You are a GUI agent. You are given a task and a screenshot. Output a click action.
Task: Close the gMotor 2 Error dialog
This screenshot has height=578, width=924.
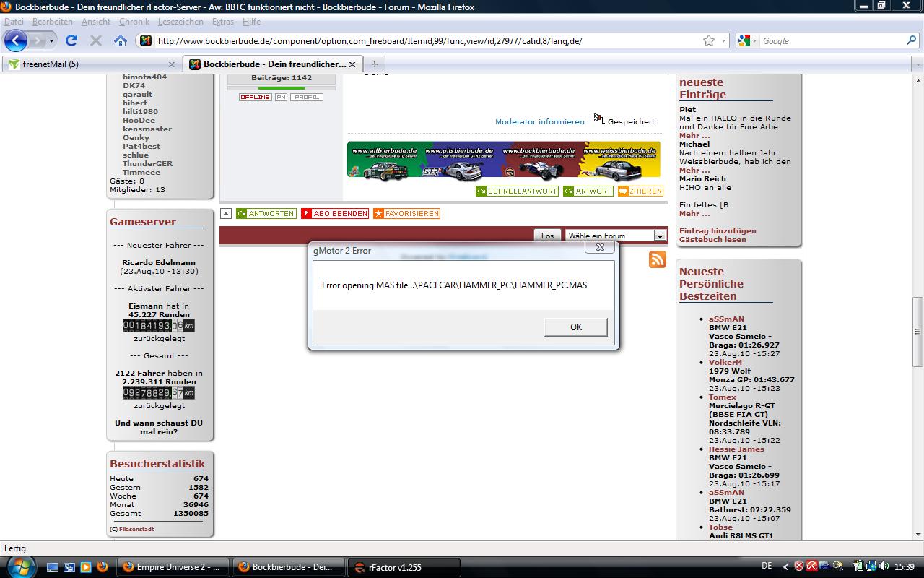(x=599, y=247)
